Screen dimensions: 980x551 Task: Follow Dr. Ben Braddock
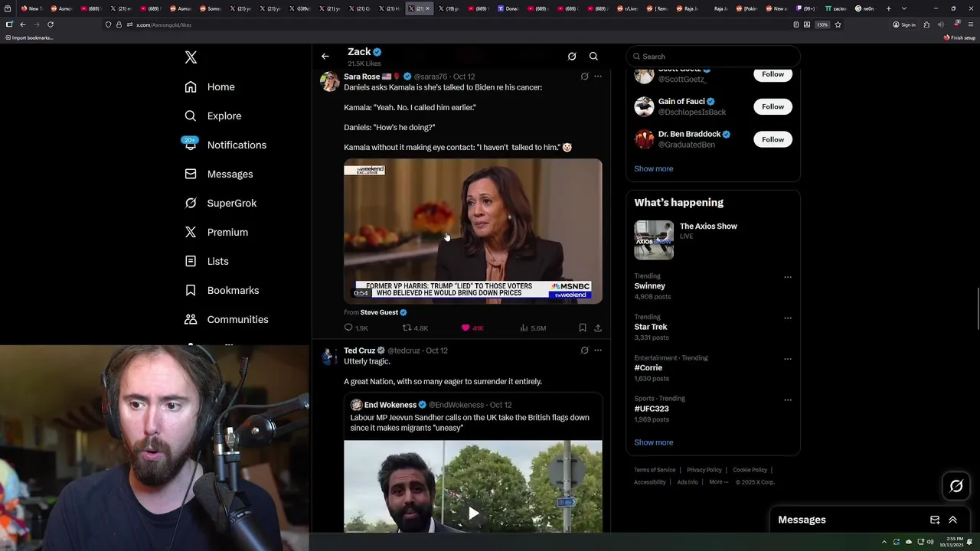tap(773, 139)
